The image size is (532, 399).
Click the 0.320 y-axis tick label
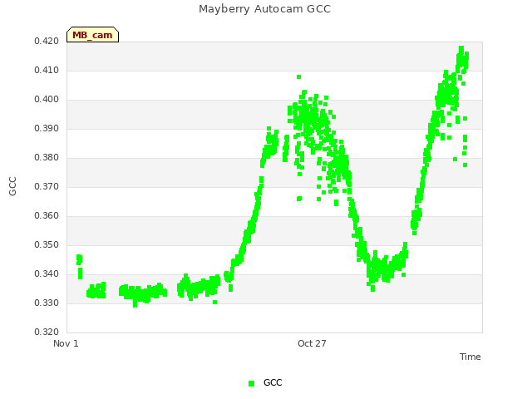pyautogui.click(x=47, y=332)
